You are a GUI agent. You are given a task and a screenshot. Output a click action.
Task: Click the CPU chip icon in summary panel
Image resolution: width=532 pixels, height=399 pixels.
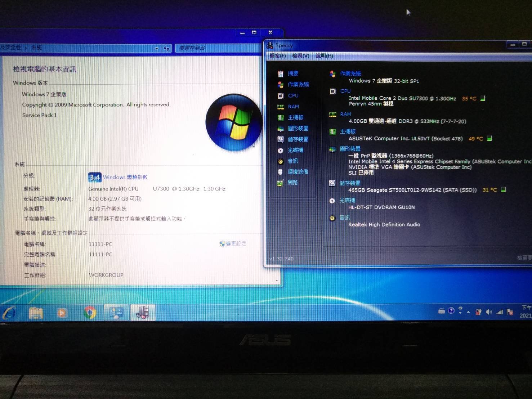(332, 91)
